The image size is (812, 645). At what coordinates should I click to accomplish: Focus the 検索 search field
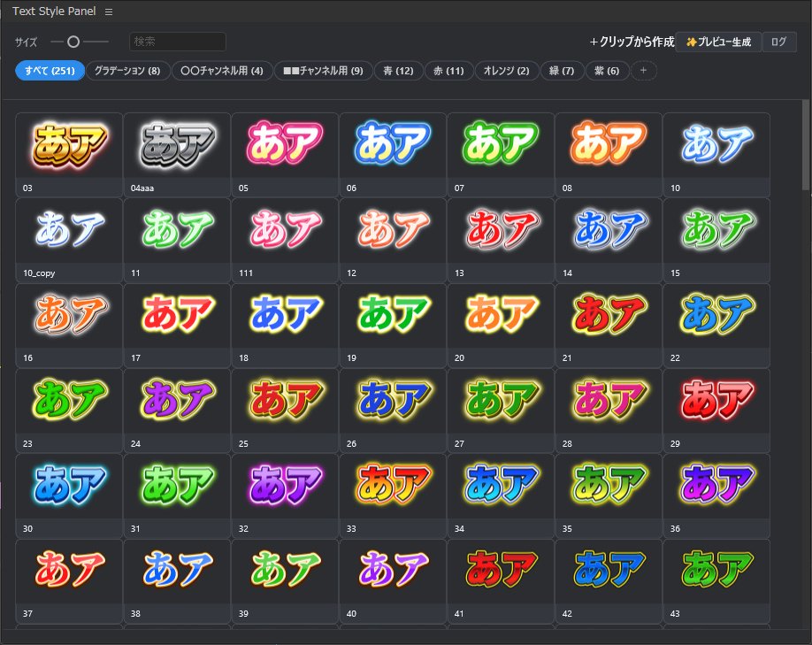coord(177,42)
